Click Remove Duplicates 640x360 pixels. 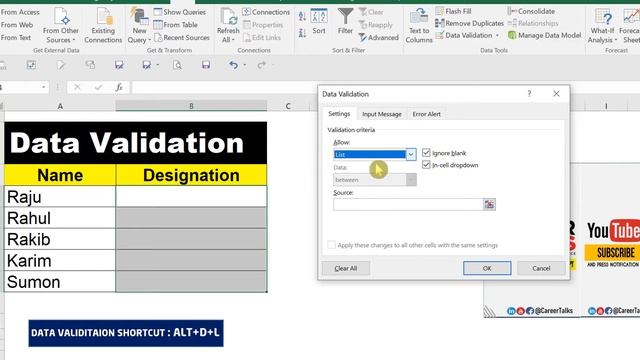coord(469,23)
